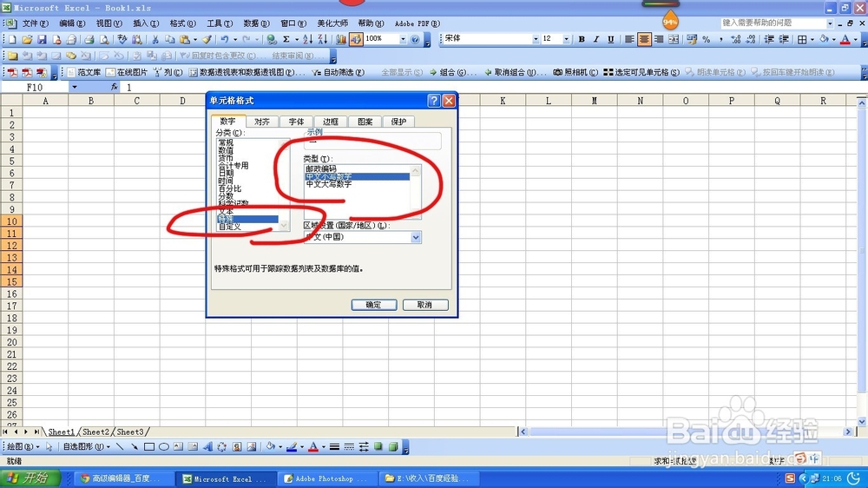This screenshot has height=488, width=868.
Task: Open the Draw menu on drawing toolbar
Action: [23, 447]
